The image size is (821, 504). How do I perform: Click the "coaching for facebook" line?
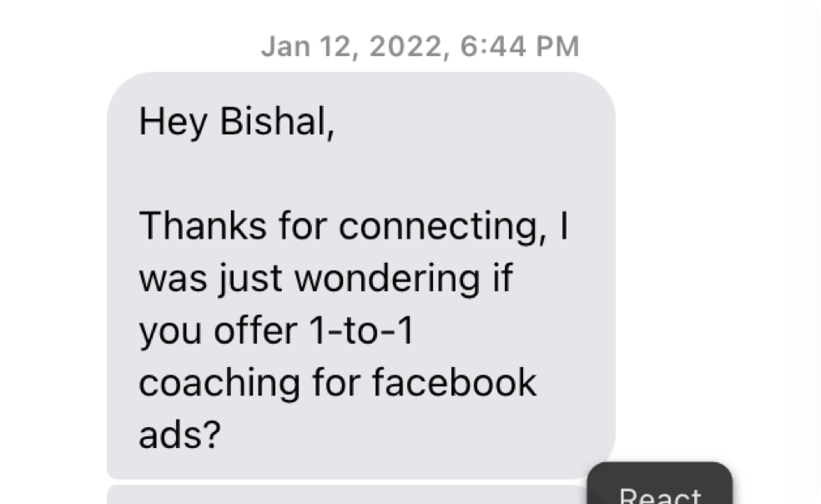coord(337,383)
